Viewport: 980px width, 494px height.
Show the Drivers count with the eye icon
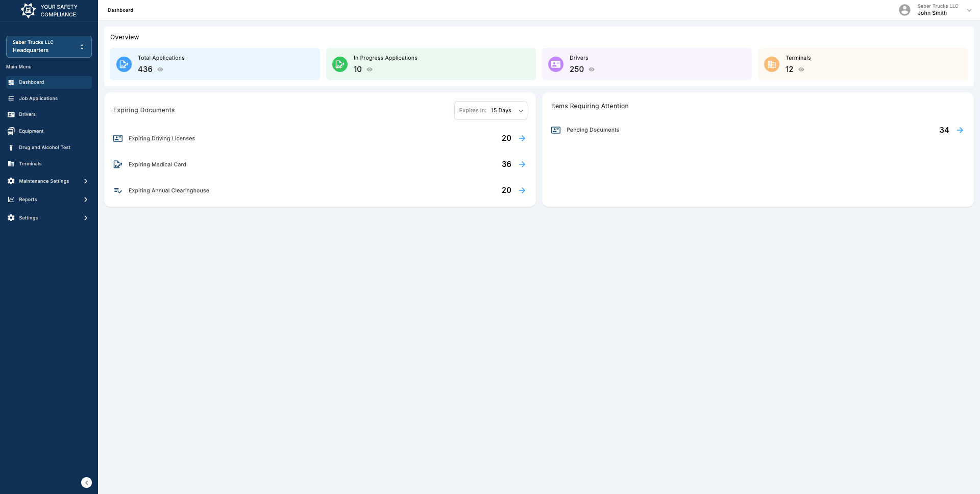point(592,69)
